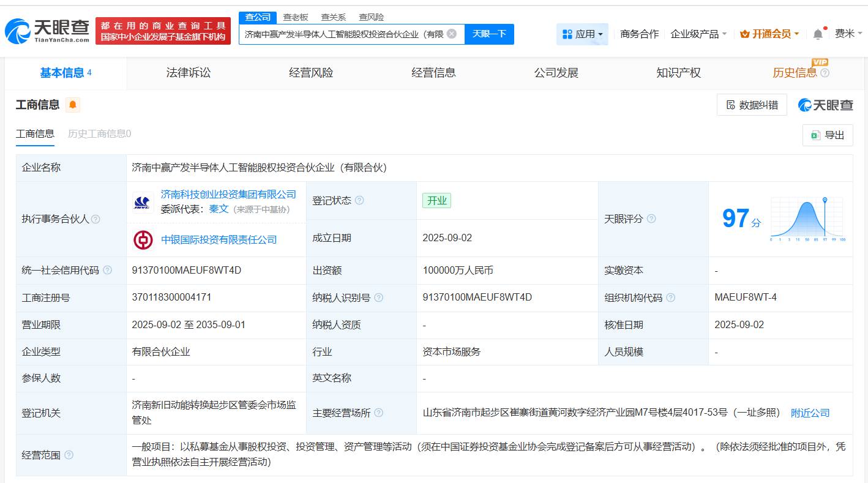Click the info icon next to 历史信息 tab
868x483 pixels.
pyautogui.click(x=825, y=73)
